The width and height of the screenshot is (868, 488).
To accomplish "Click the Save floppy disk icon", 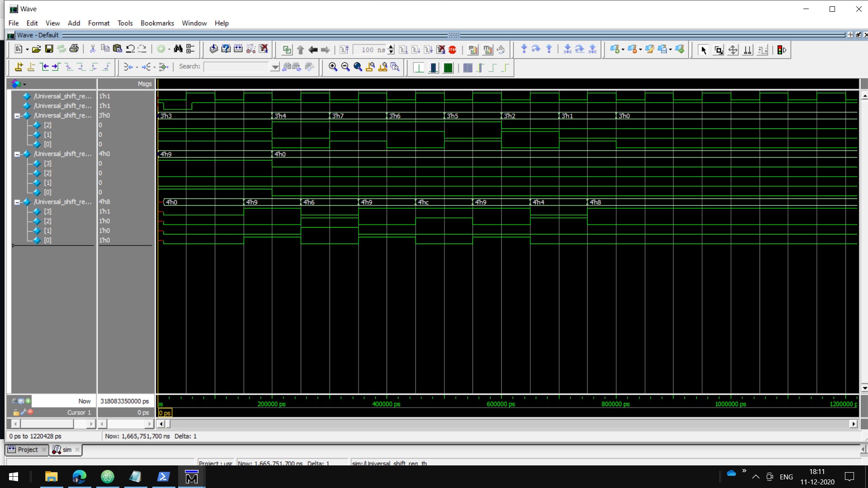I will (x=49, y=50).
